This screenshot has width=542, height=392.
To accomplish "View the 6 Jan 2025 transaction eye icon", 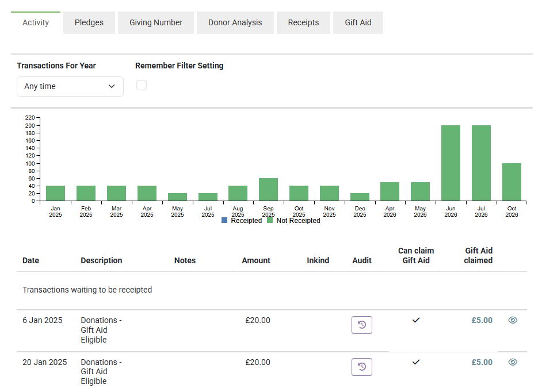I will [513, 320].
